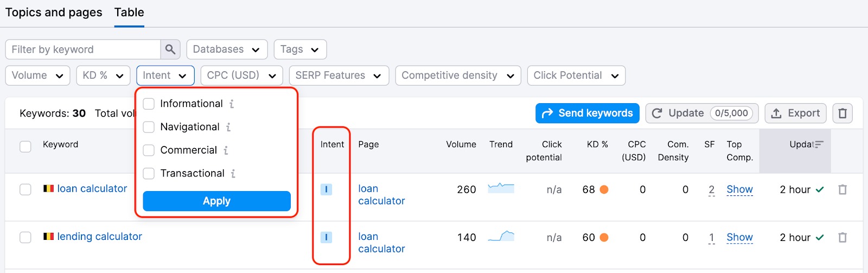
Task: Open the page link in loan calculator row
Action: click(x=381, y=195)
